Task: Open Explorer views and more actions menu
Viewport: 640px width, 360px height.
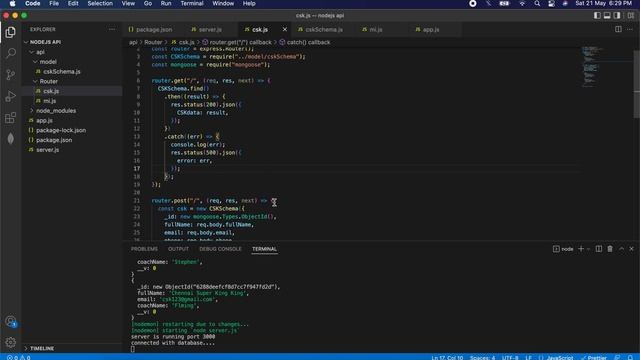Action: (x=111, y=29)
